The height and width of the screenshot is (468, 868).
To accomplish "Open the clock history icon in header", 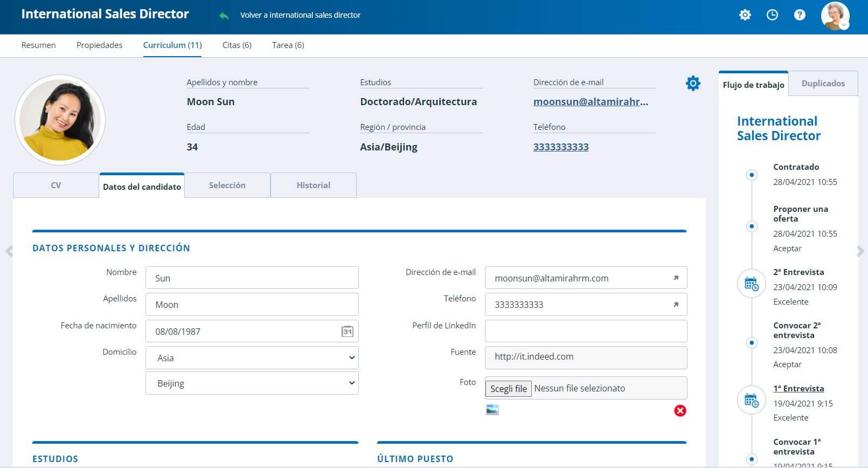I will pos(772,15).
